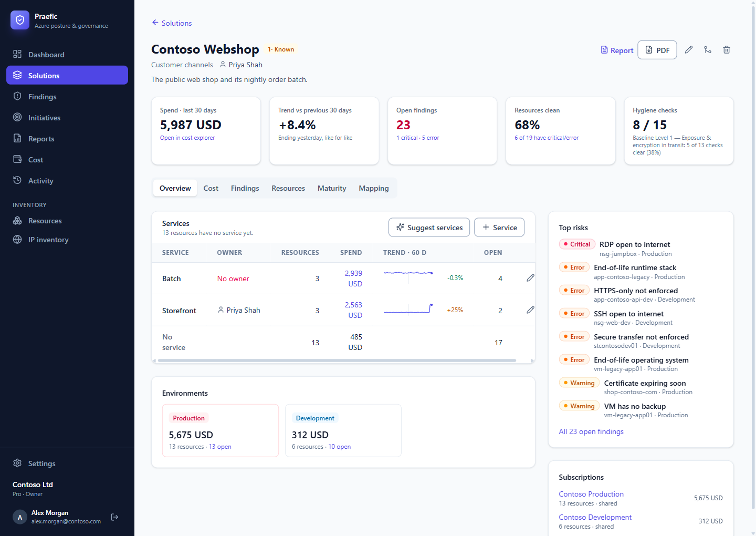
Task: Click the branch icon beside the pencil
Action: (x=708, y=50)
